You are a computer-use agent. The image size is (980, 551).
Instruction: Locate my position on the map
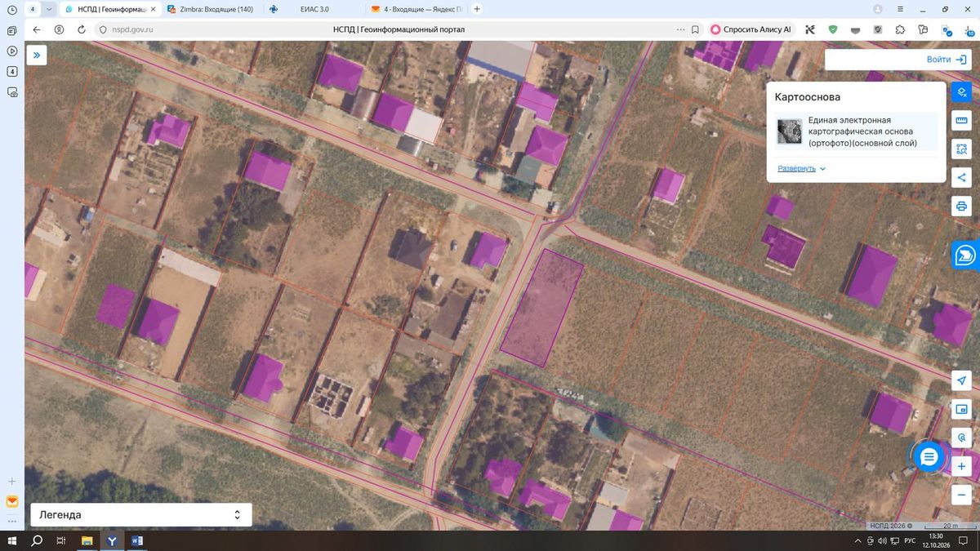click(962, 381)
